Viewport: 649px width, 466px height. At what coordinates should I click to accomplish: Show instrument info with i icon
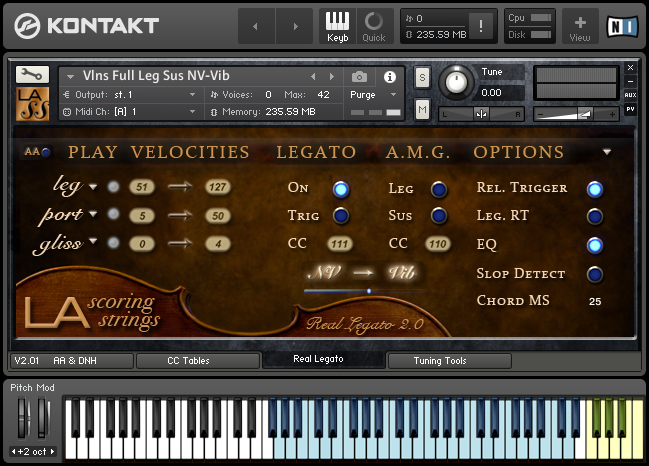(389, 77)
